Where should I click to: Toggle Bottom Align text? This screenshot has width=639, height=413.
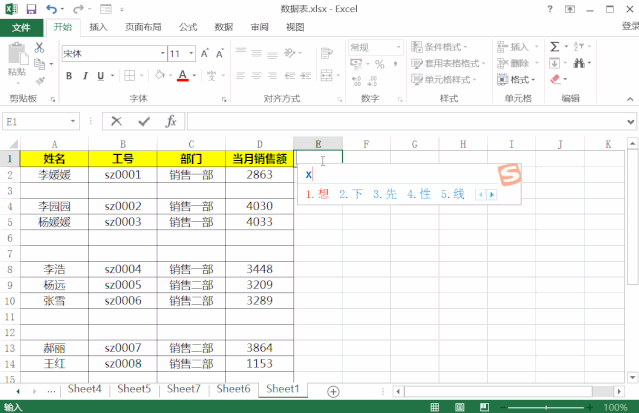272,53
